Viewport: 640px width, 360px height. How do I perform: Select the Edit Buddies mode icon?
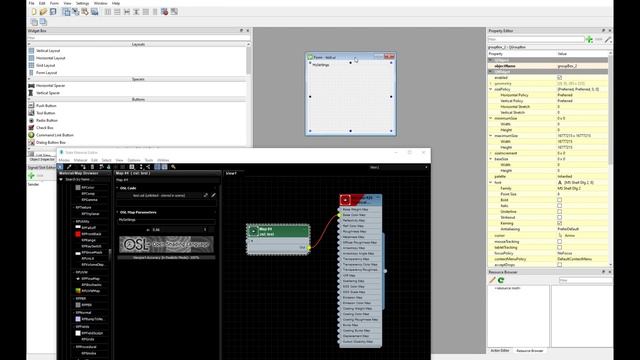pyautogui.click(x=85, y=12)
